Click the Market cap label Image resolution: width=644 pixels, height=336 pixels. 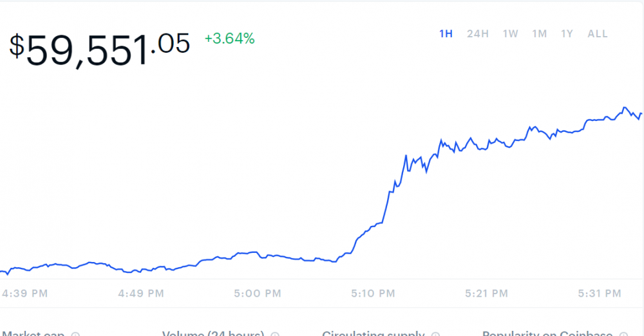click(33, 333)
